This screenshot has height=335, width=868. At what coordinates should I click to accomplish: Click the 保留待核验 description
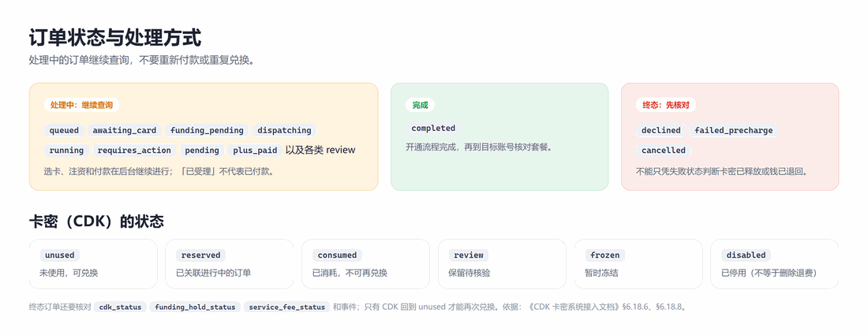pyautogui.click(x=470, y=273)
